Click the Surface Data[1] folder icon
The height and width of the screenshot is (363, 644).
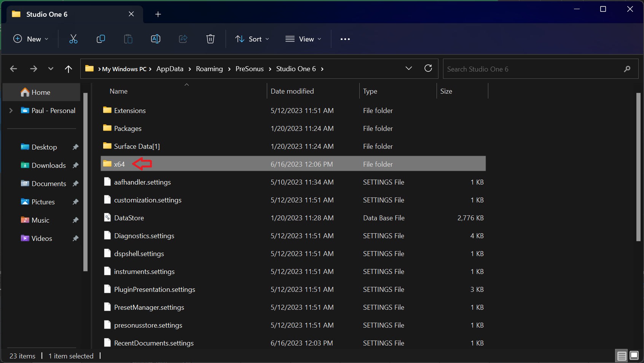point(107,146)
